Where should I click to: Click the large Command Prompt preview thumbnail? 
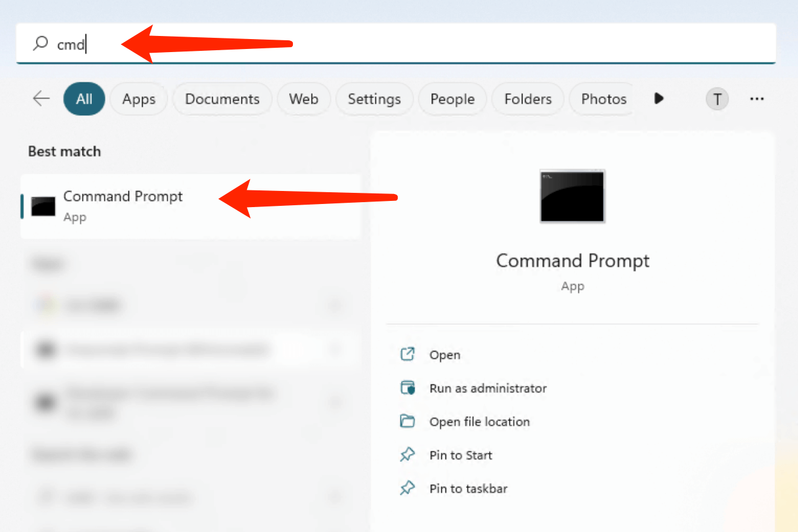point(572,197)
